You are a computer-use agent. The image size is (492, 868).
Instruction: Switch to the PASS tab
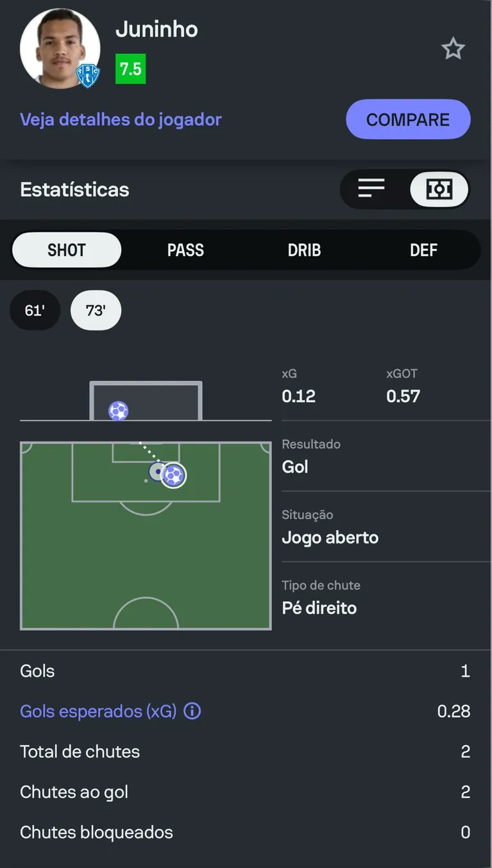pyautogui.click(x=185, y=250)
